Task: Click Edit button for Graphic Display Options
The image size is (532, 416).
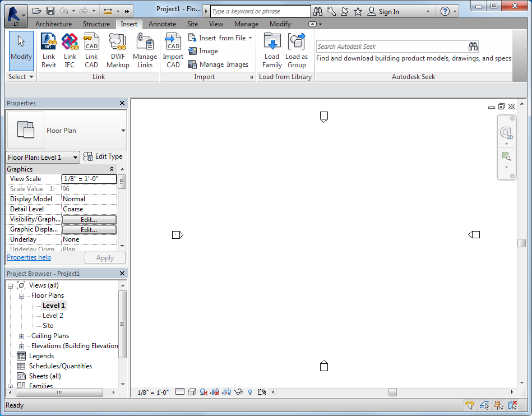Action: 89,230
